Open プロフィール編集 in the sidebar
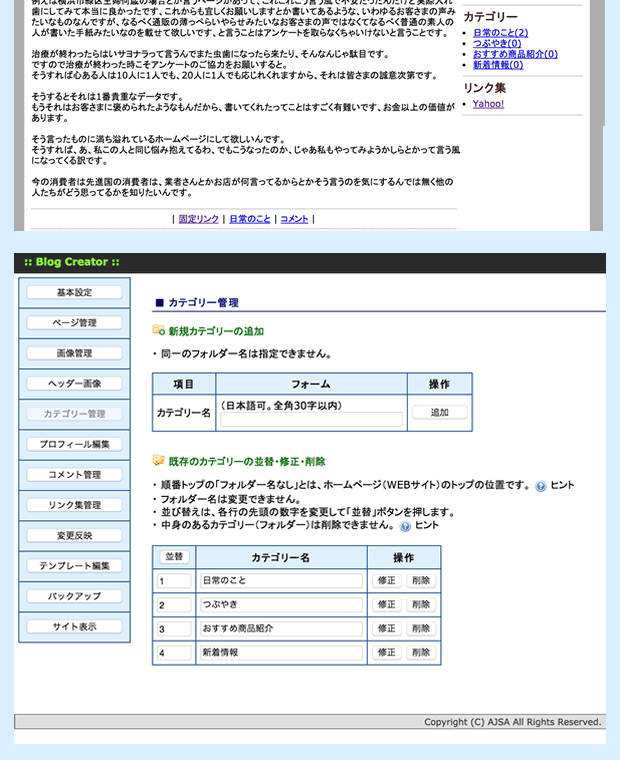Viewport: 620px width, 760px height. tap(74, 444)
